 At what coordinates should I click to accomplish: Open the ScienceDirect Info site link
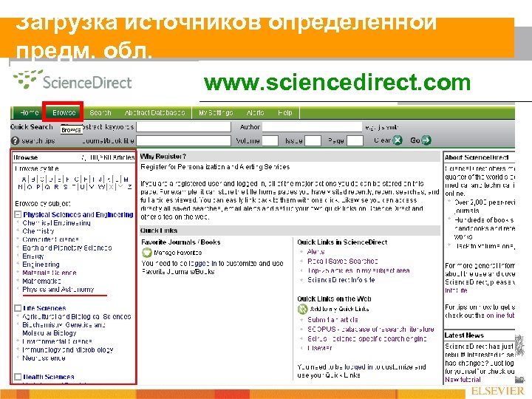pyautogui.click(x=341, y=280)
